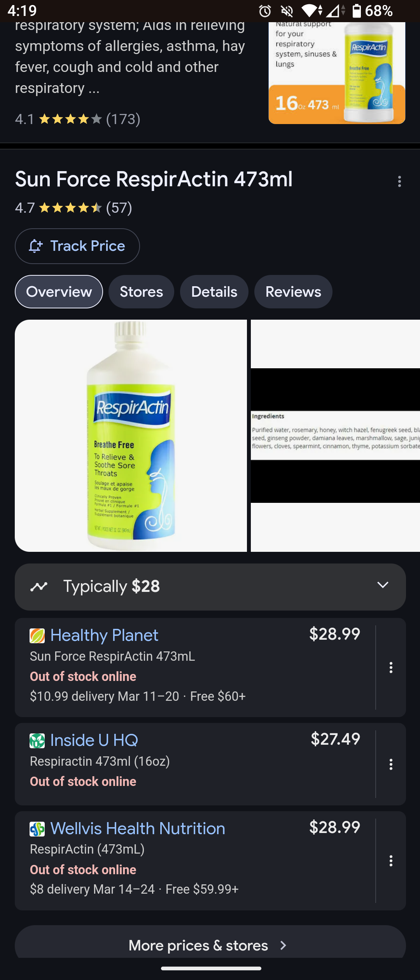Open More prices & stores arrow

[x=283, y=945]
